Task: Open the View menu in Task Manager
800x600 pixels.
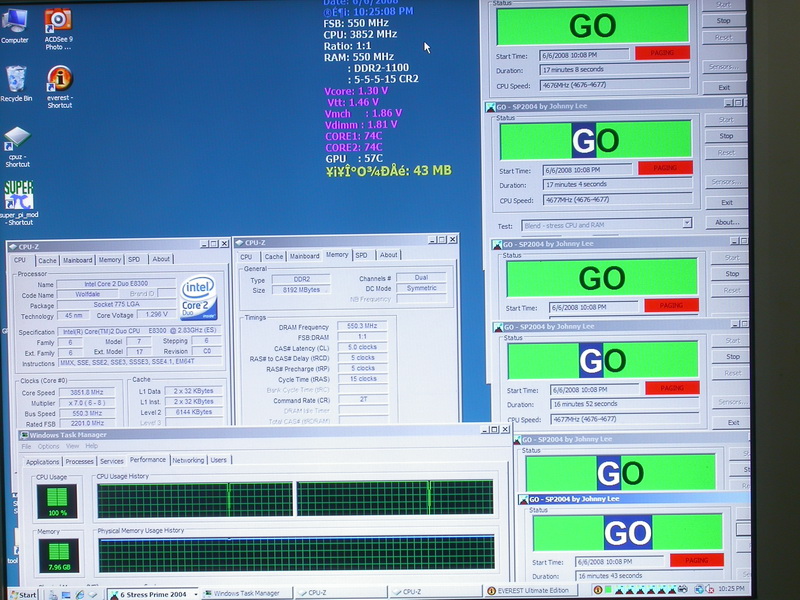Action: point(72,446)
